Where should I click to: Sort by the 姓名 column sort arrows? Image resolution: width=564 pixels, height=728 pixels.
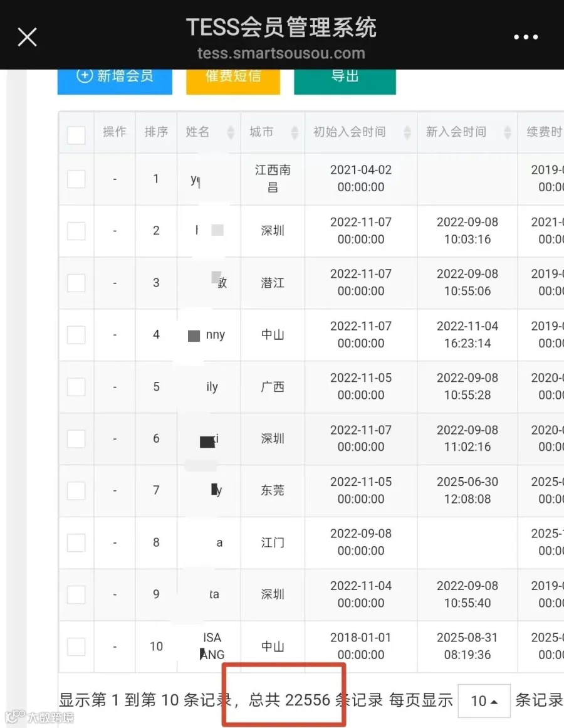point(231,132)
